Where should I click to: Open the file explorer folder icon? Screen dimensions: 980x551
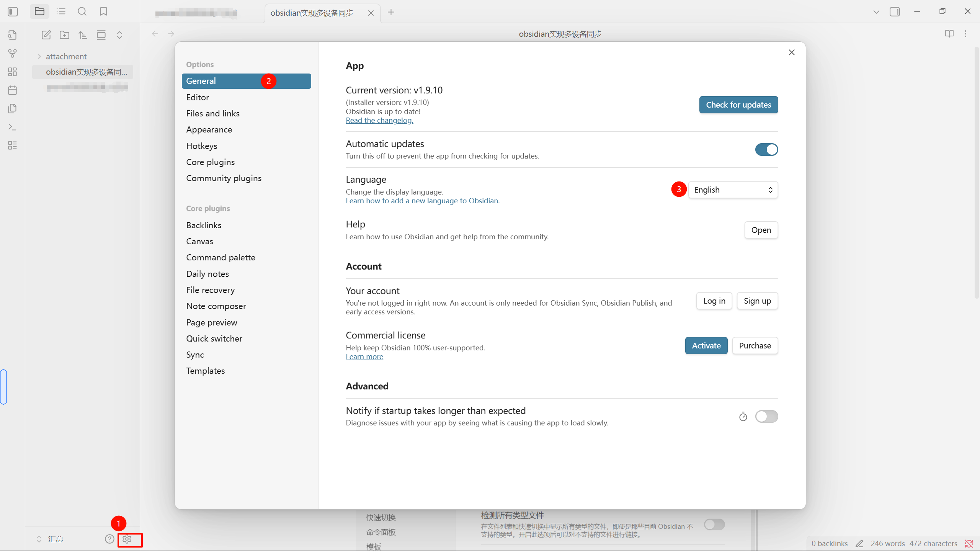(39, 11)
